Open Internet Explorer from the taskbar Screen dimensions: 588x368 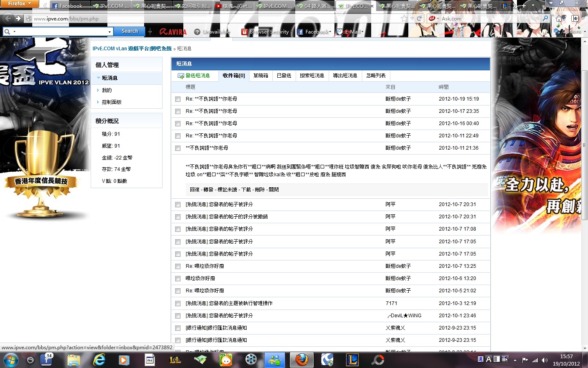click(99, 360)
